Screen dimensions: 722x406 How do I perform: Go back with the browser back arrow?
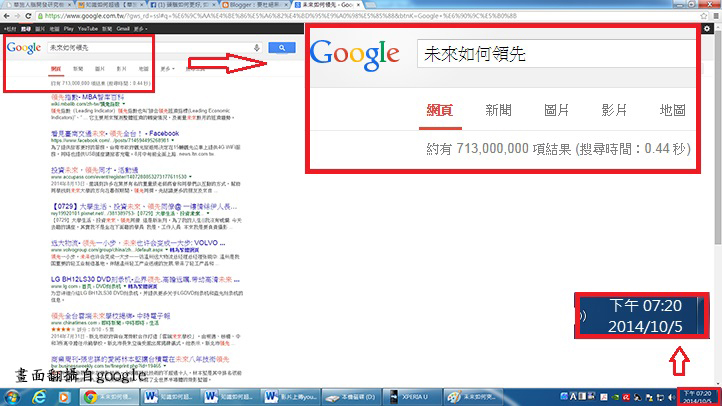6,16
